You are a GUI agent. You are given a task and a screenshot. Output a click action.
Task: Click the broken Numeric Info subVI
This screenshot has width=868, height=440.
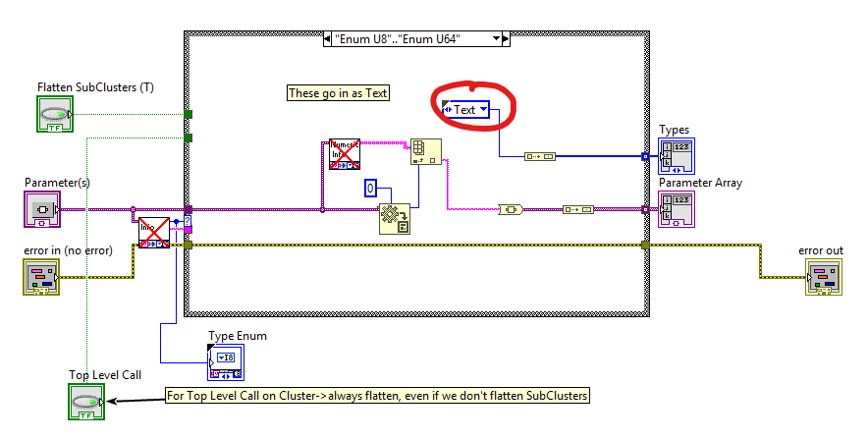[x=345, y=155]
